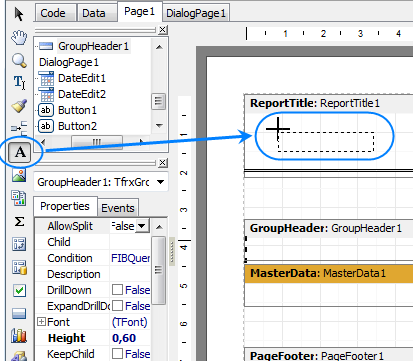Screen dimensions: 413x361
Task: Choose the Zoom magnifier tool
Action: (x=19, y=61)
